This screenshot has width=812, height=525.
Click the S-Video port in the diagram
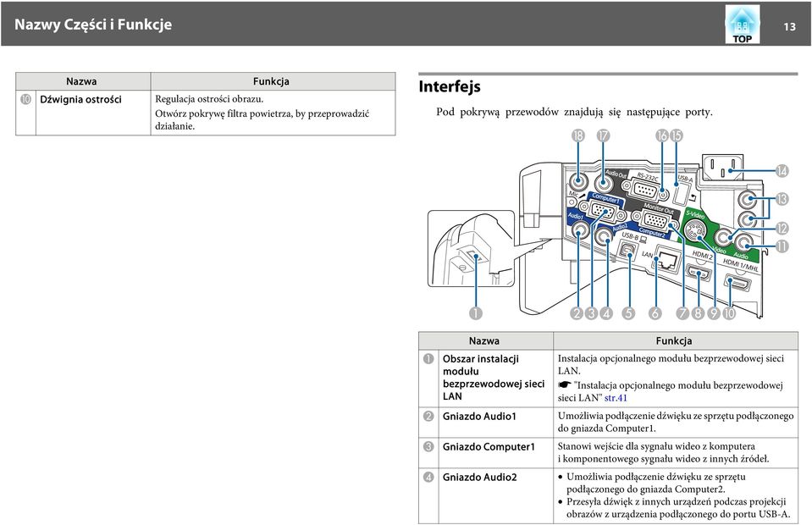tap(695, 231)
